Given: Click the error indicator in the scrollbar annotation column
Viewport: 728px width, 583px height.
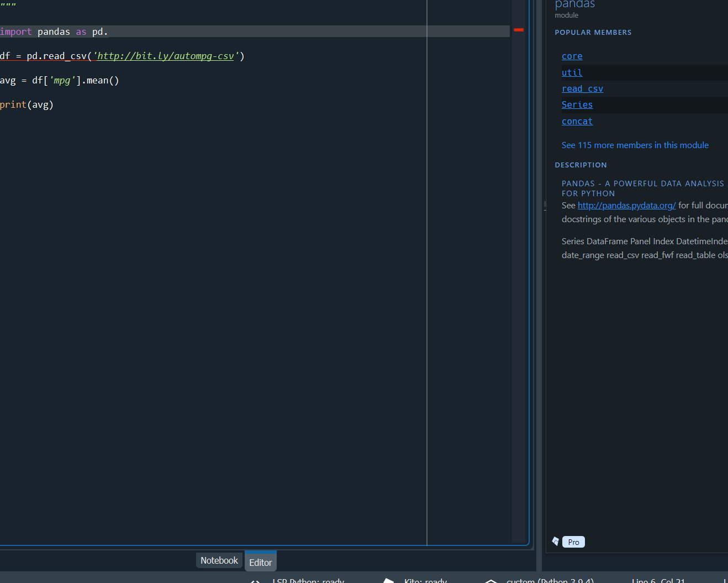Looking at the screenshot, I should pyautogui.click(x=518, y=30).
